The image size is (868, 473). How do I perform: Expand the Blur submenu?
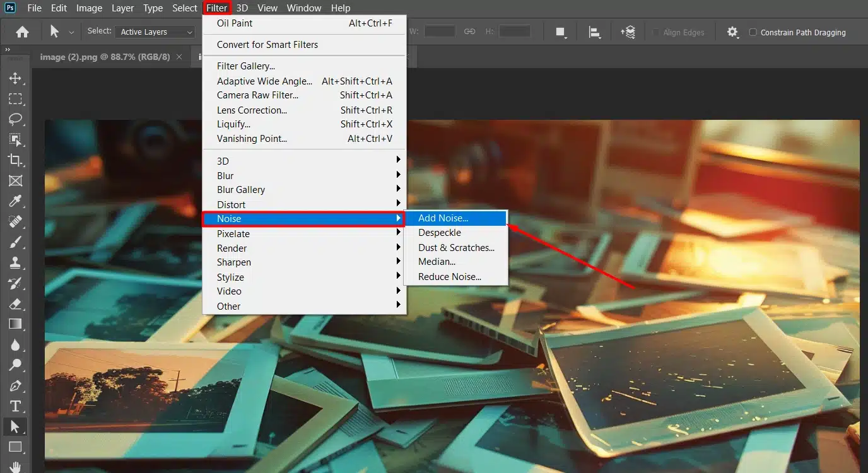click(x=304, y=175)
